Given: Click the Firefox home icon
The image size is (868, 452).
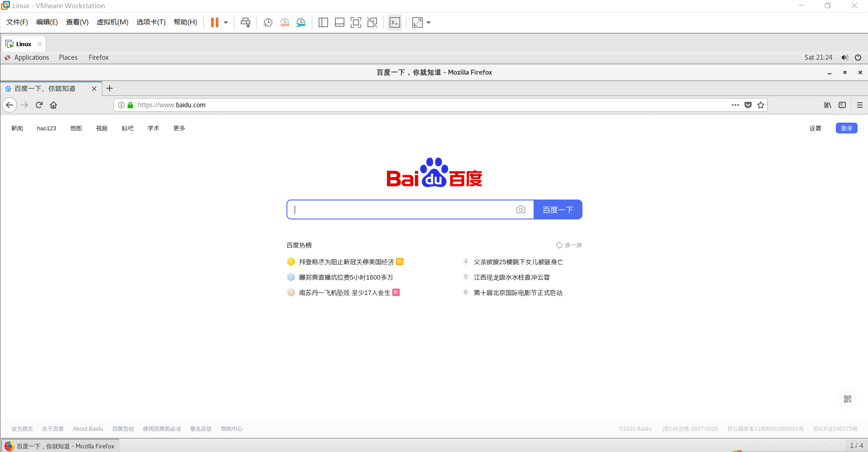Looking at the screenshot, I should coord(53,105).
